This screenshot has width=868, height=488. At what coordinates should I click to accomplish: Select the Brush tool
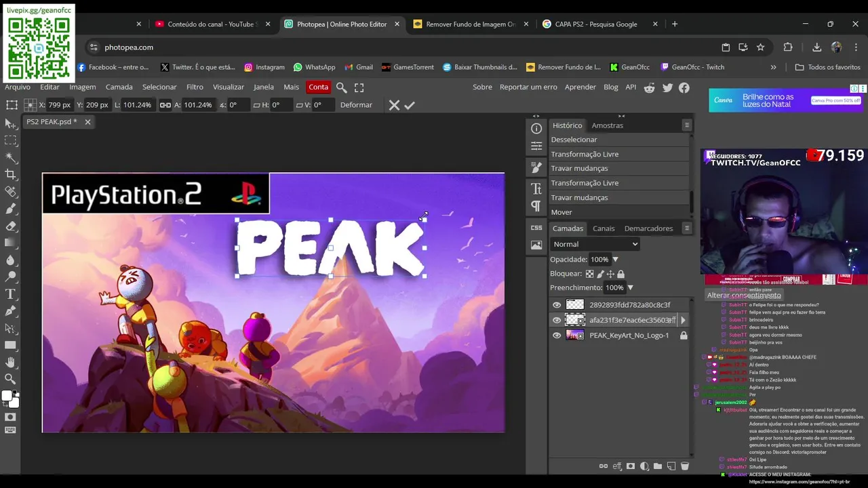click(x=11, y=209)
